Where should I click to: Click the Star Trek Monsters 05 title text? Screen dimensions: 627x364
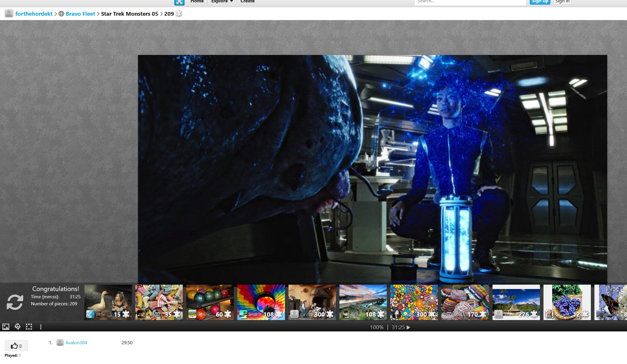click(130, 14)
